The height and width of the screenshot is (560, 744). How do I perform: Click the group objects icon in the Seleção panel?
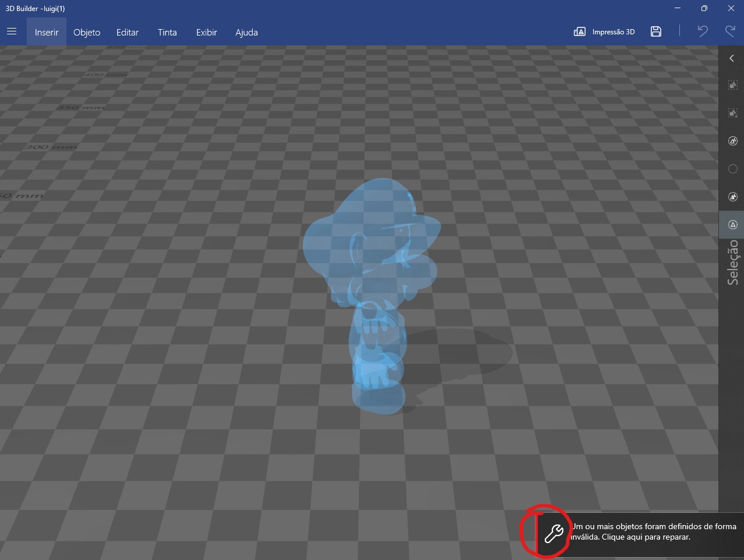(733, 86)
